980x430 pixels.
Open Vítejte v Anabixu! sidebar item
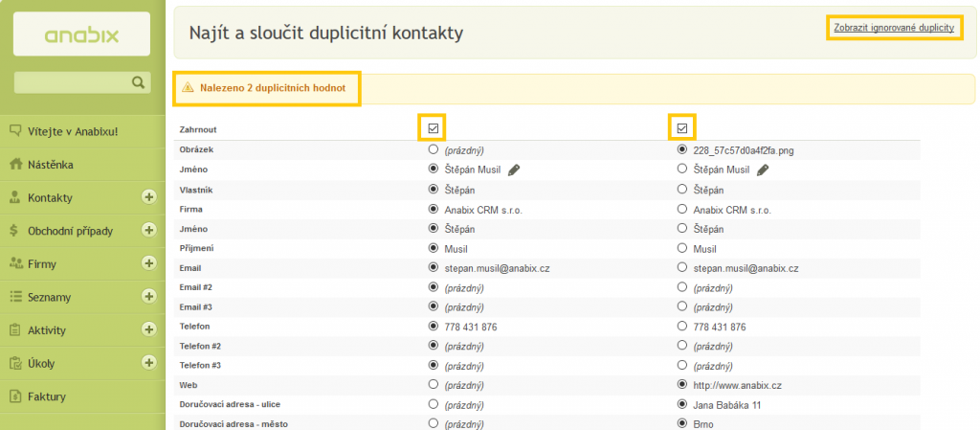(72, 131)
